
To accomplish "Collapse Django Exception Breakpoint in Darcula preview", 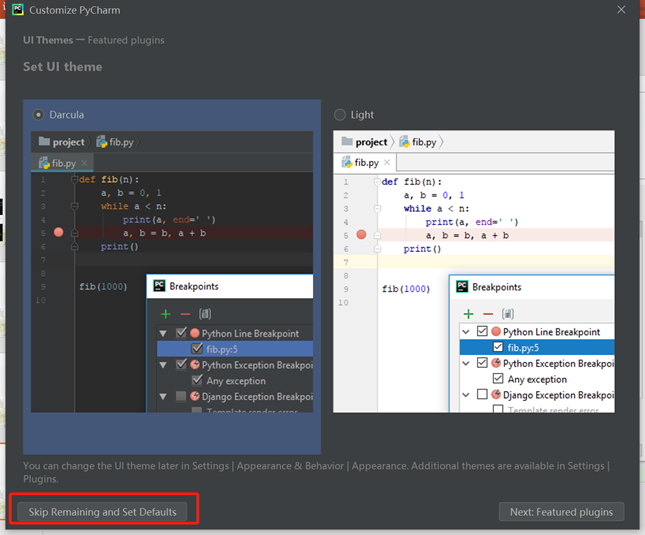I will [x=163, y=397].
